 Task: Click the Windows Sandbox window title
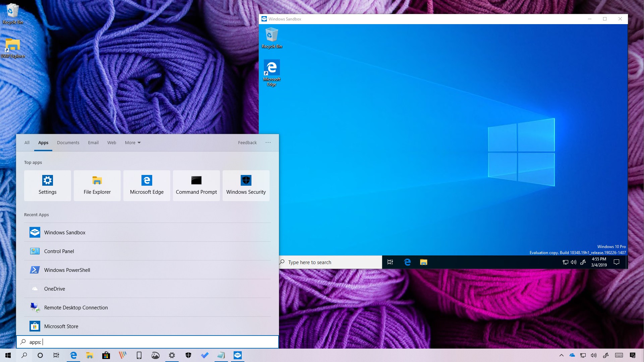pos(285,19)
